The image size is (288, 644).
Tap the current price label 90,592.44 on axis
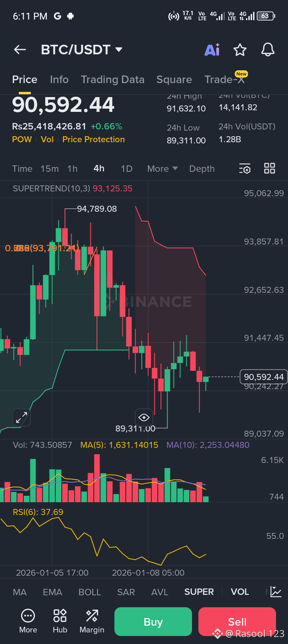[x=264, y=377]
